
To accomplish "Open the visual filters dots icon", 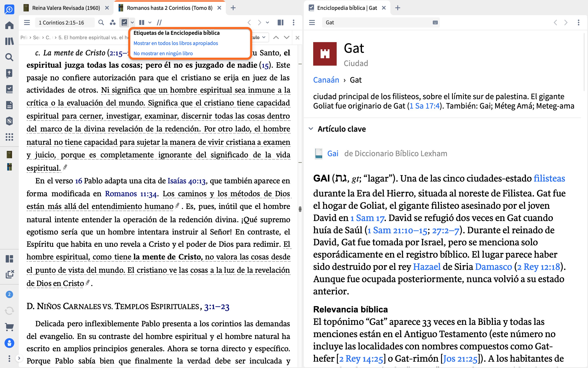I will 112,23.
